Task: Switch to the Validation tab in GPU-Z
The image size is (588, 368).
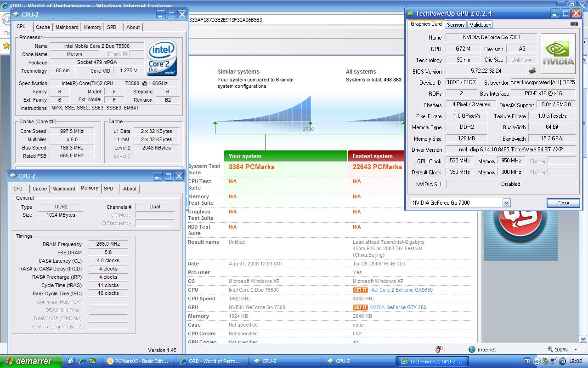Action: coord(480,25)
